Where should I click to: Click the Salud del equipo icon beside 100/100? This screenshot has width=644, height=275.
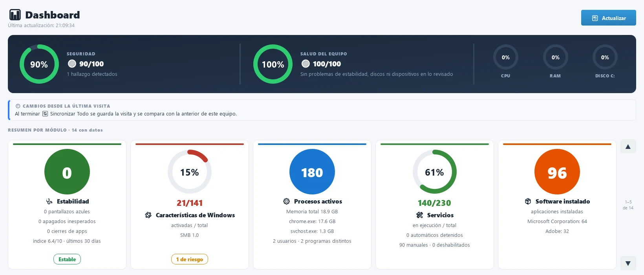[x=306, y=64]
